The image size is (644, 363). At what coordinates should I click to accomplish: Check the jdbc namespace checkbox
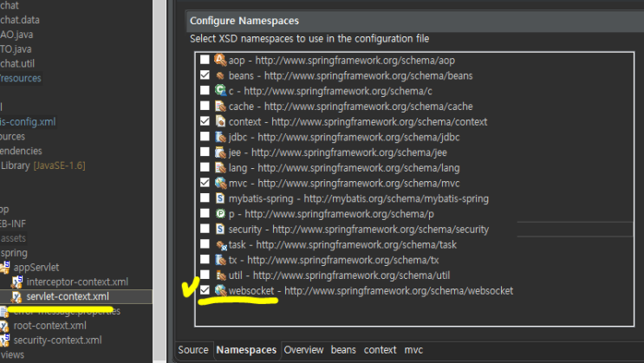[205, 136]
